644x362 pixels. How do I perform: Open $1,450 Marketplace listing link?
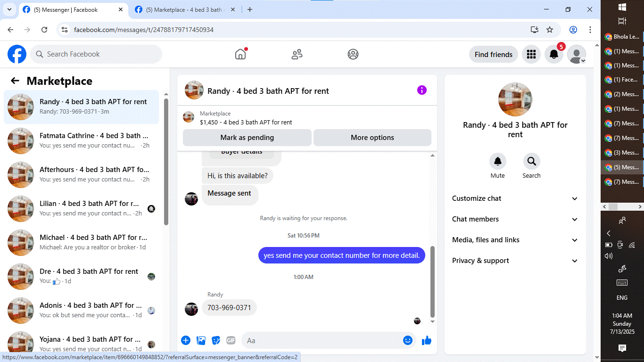point(246,122)
